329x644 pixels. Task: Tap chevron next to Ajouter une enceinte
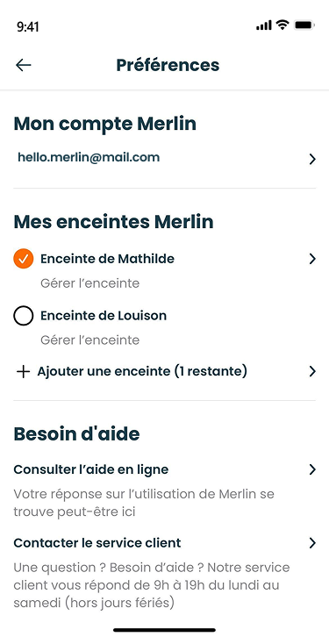[312, 372]
